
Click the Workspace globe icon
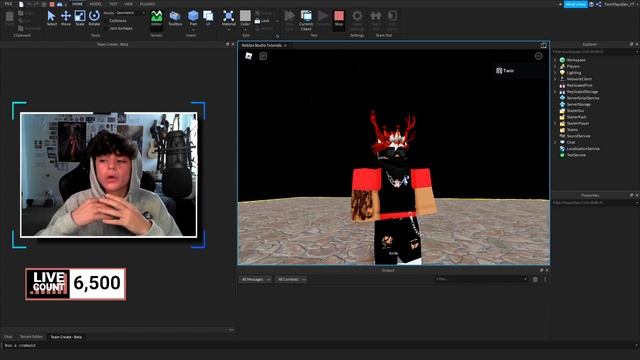(x=562, y=60)
